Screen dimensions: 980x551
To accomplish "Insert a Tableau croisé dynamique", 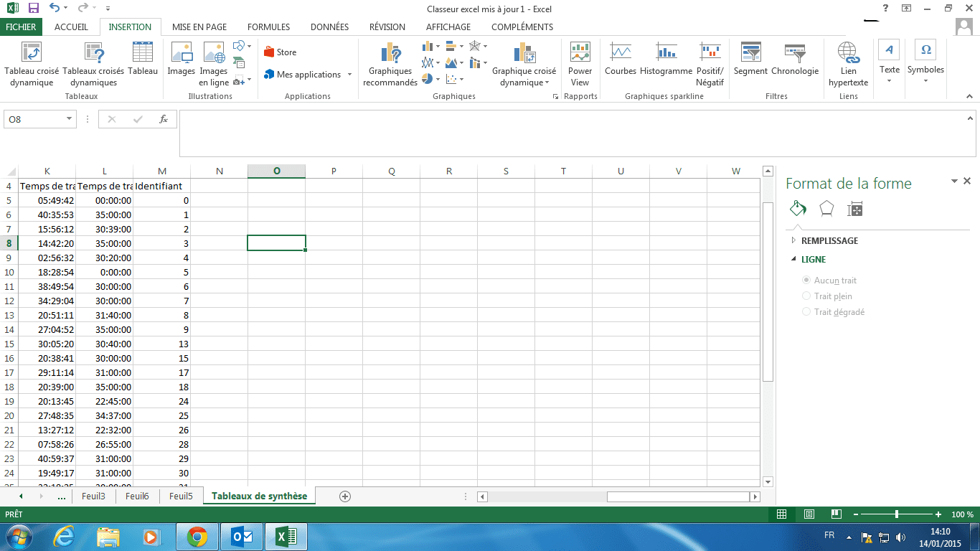I will tap(32, 65).
